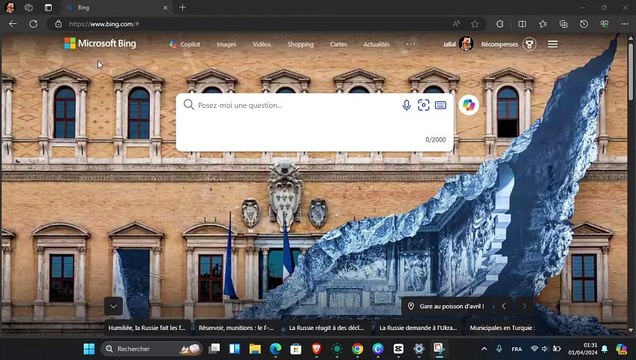Expand the news panel chevron down
The image size is (636, 360).
pos(113,306)
